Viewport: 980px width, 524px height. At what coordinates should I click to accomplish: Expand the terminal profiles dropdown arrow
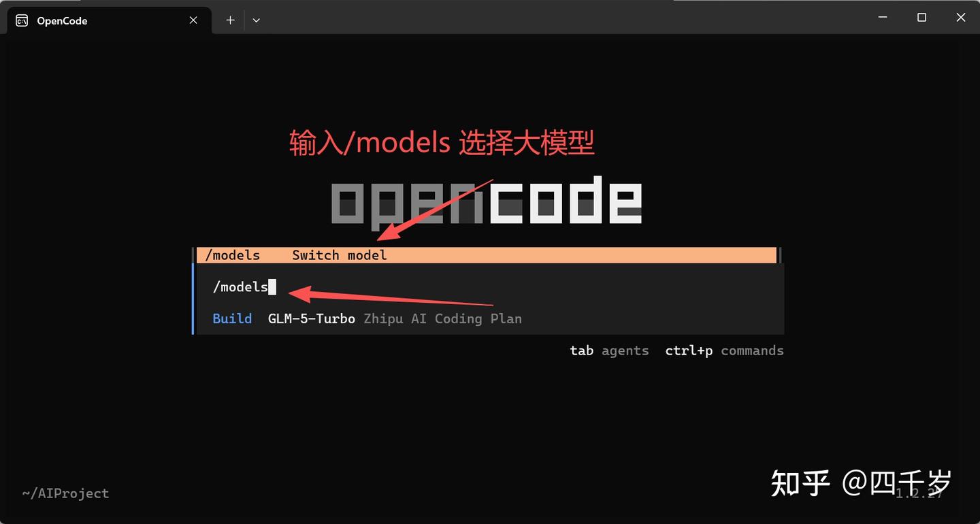(256, 20)
